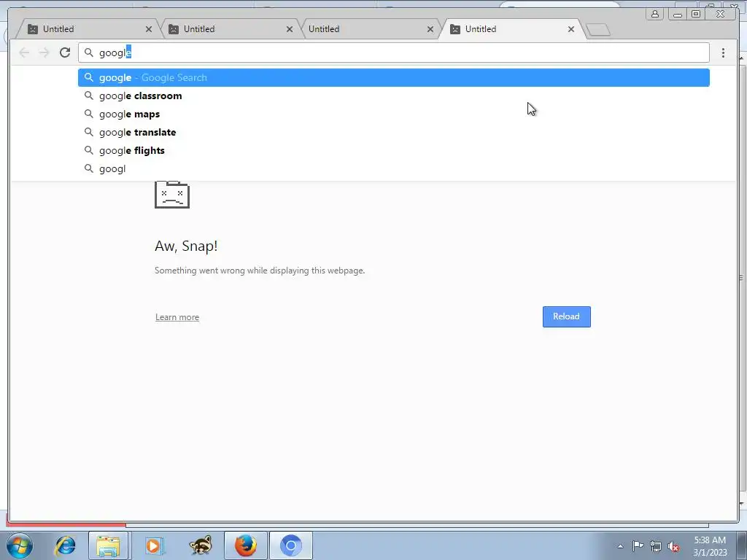Close the second Untitled tab

pos(289,29)
